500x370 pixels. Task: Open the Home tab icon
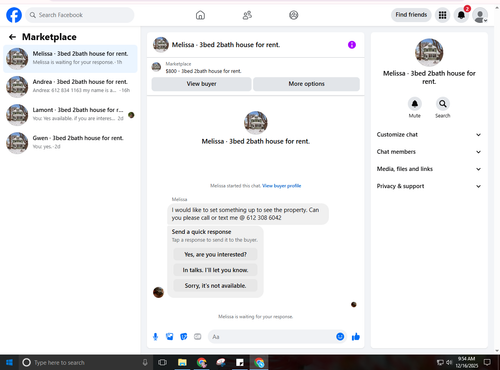pos(200,15)
